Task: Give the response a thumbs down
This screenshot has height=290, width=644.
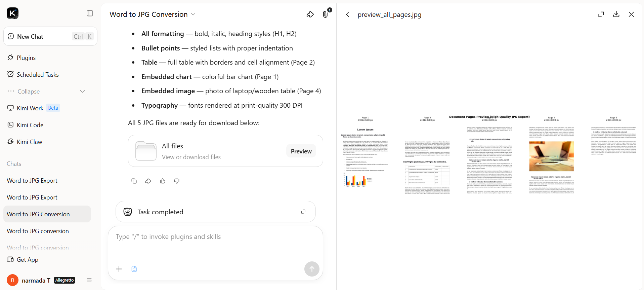Action: (x=177, y=181)
